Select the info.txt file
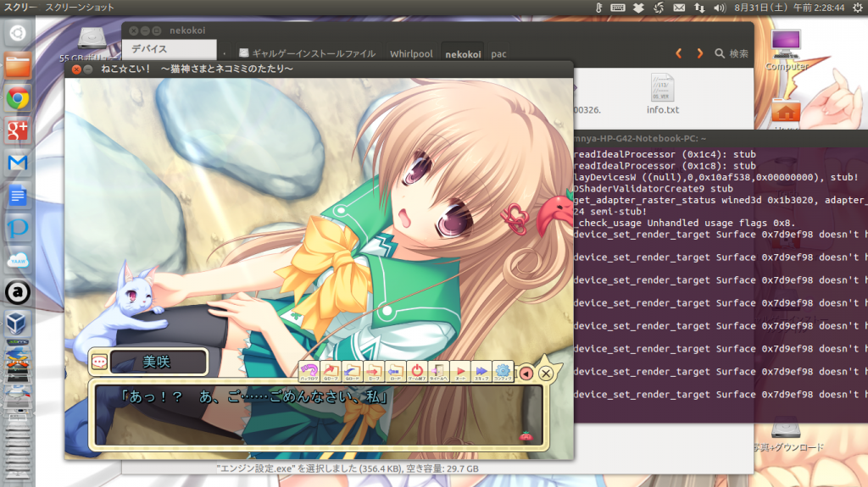The height and width of the screenshot is (487, 868). tap(663, 94)
